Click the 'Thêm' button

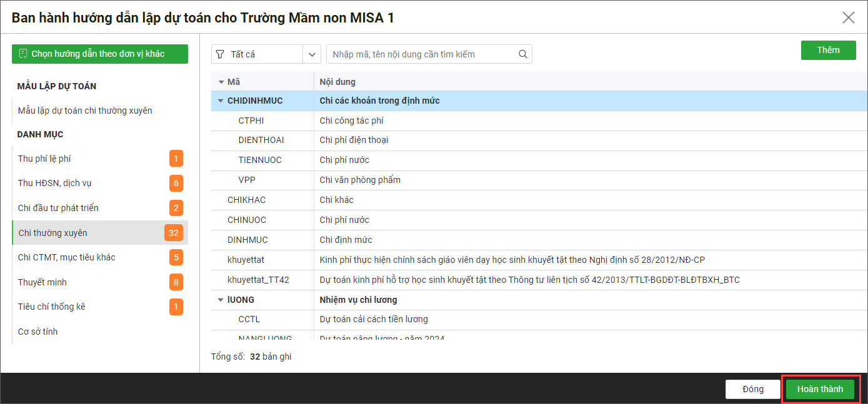click(x=828, y=50)
